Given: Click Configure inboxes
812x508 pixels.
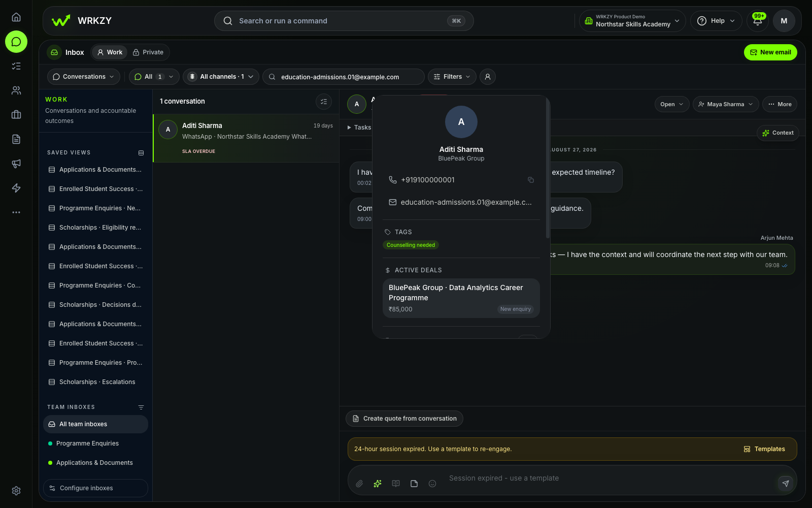Looking at the screenshot, I should (95, 488).
